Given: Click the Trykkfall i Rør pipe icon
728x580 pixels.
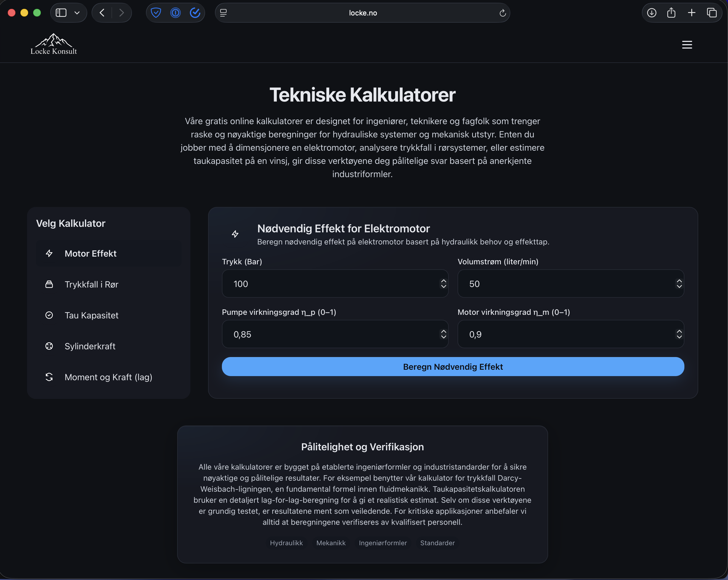Looking at the screenshot, I should [x=50, y=284].
